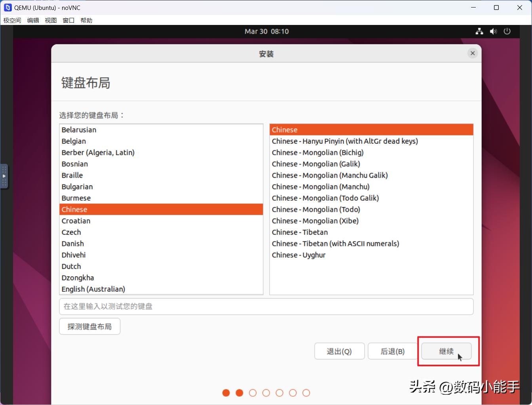Open the 窗口 menu

69,20
